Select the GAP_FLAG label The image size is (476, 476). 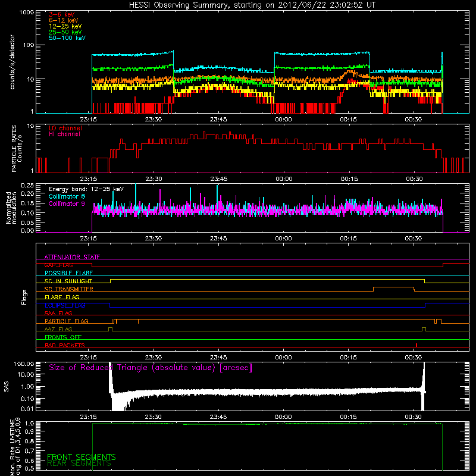(x=58, y=265)
